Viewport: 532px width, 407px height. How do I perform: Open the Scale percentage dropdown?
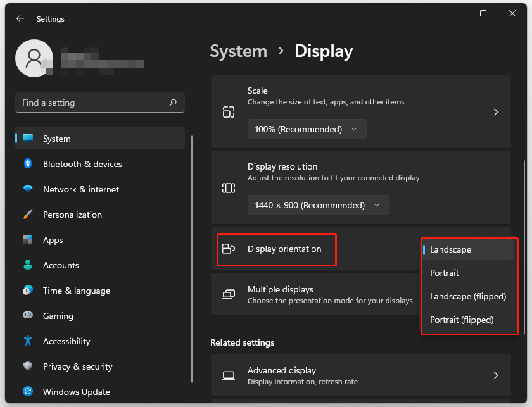[307, 129]
